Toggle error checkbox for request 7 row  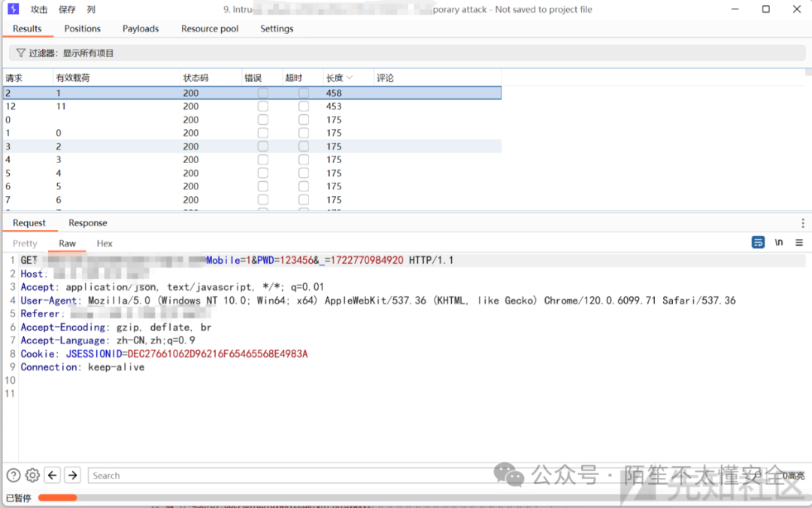(x=263, y=200)
